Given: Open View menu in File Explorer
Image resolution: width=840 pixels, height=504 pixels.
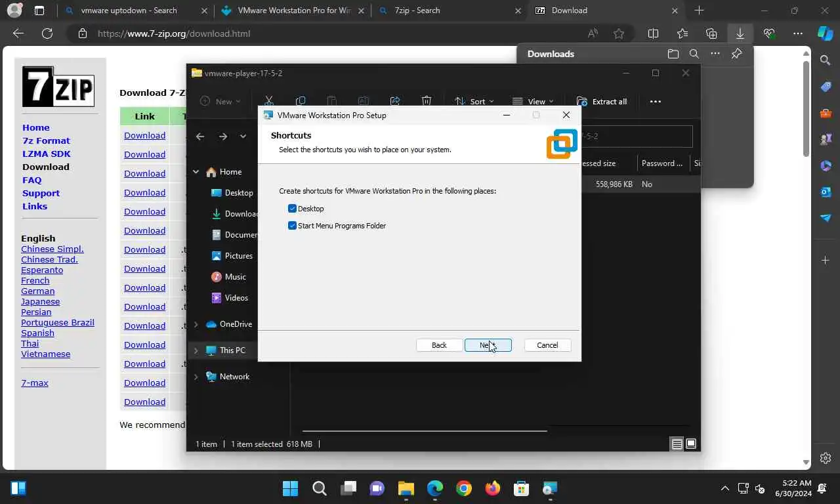Looking at the screenshot, I should 532,101.
